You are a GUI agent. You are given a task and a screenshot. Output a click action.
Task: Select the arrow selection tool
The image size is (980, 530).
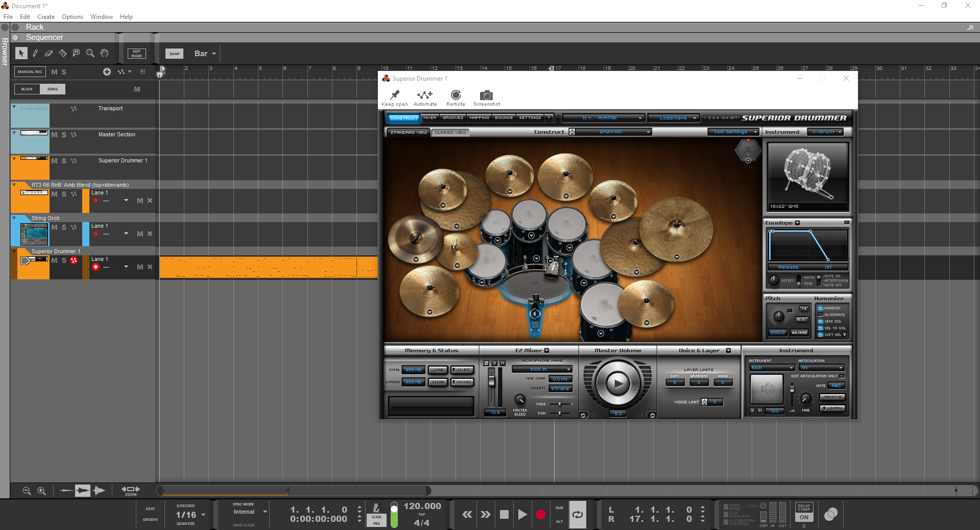click(21, 53)
